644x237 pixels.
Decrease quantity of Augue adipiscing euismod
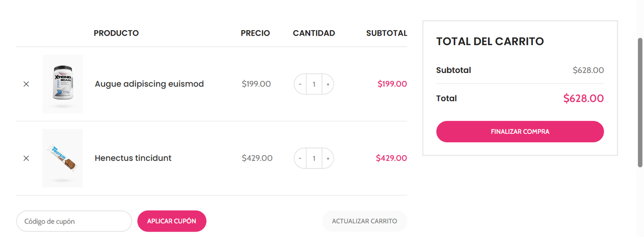coord(300,84)
